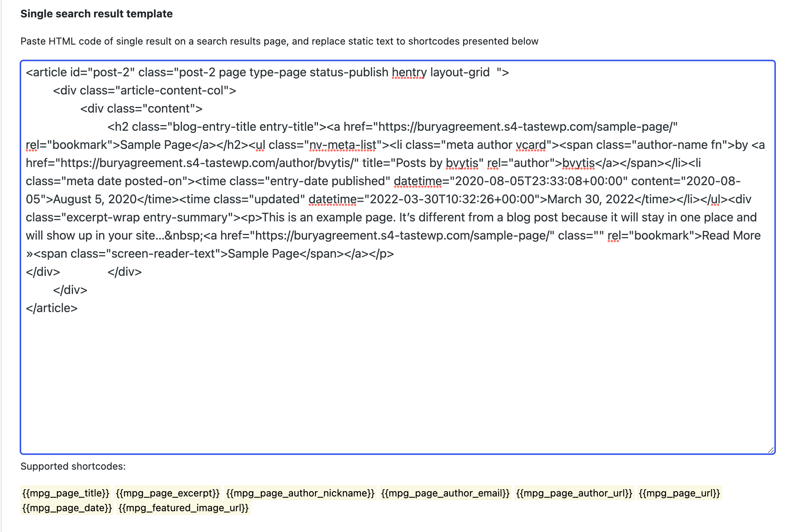791x532 pixels.
Task: Grab the textarea resize handle corner
Action: coord(770,450)
